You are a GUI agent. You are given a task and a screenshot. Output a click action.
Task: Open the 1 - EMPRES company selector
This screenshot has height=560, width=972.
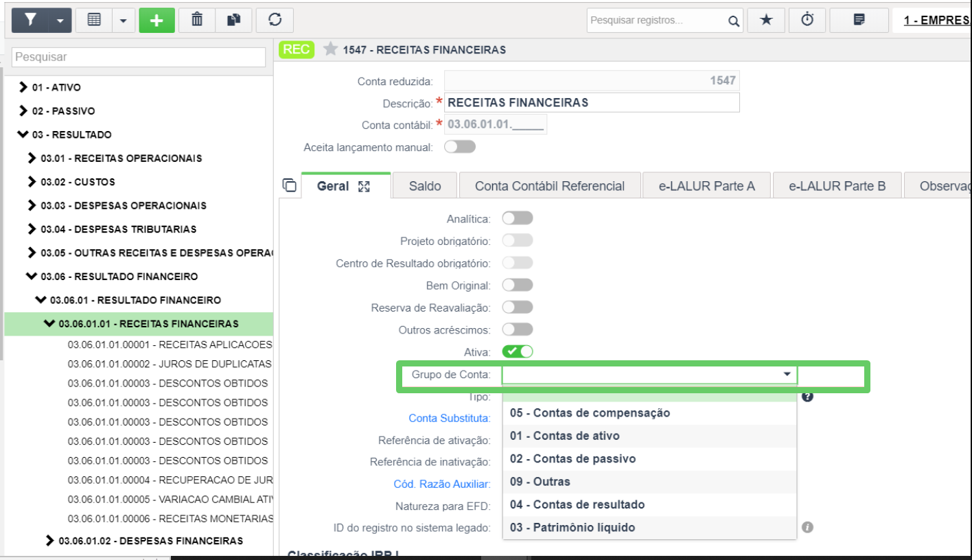point(936,20)
